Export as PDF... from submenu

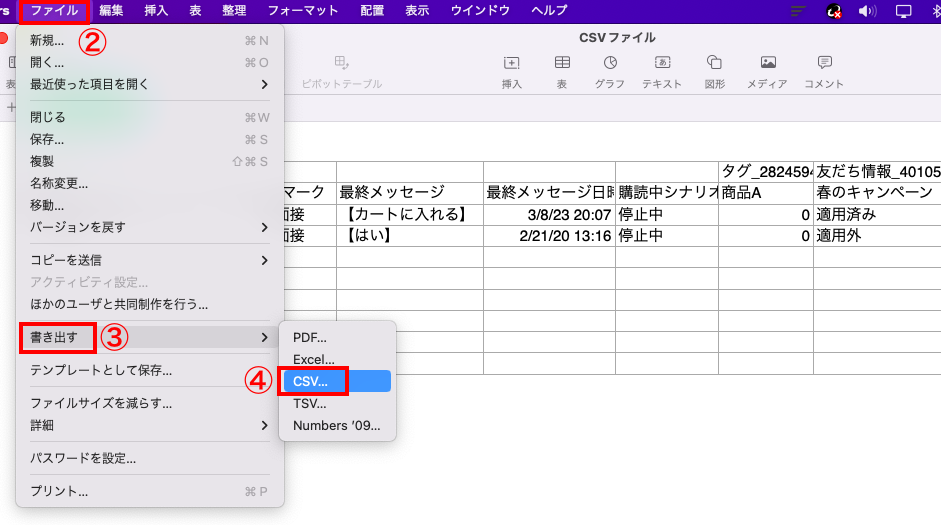[x=337, y=338]
